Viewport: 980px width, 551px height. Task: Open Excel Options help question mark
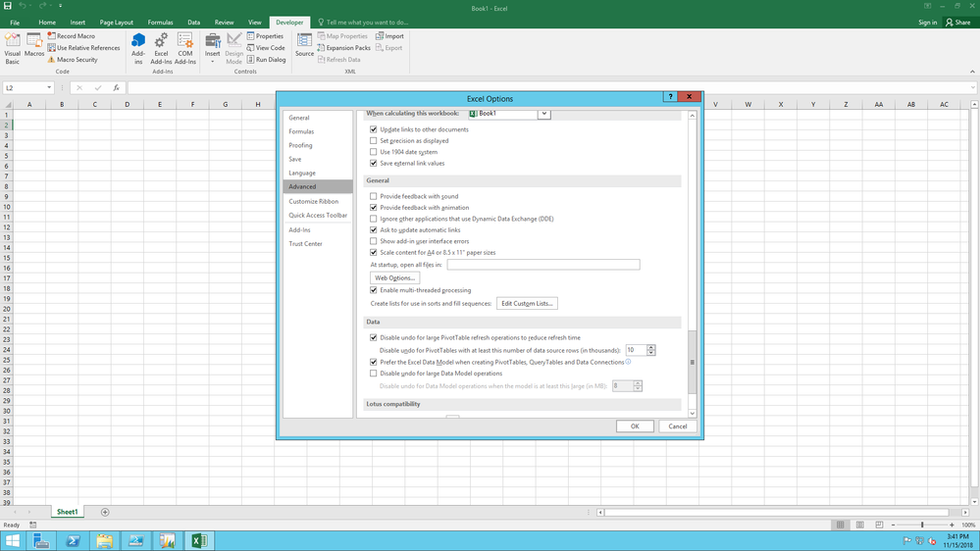(x=670, y=97)
